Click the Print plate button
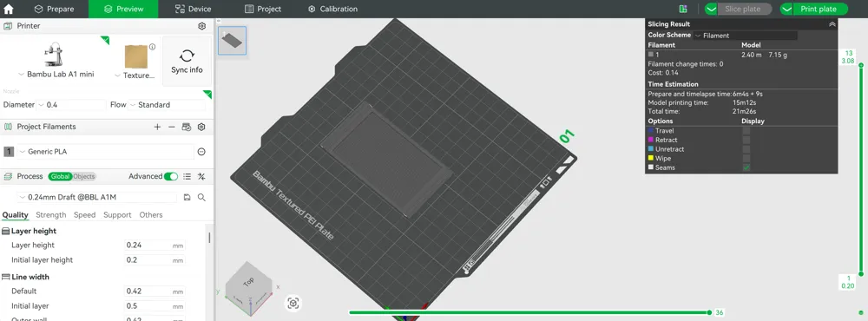 819,9
